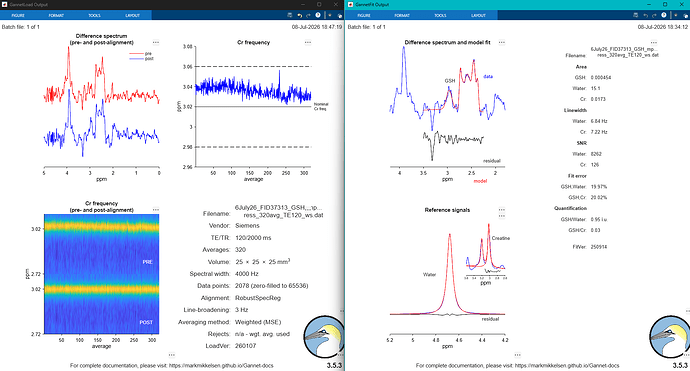This screenshot has height=371, width=690.
Task: Open FORMAT tab in GannetLoad Output window
Action: pos(56,15)
